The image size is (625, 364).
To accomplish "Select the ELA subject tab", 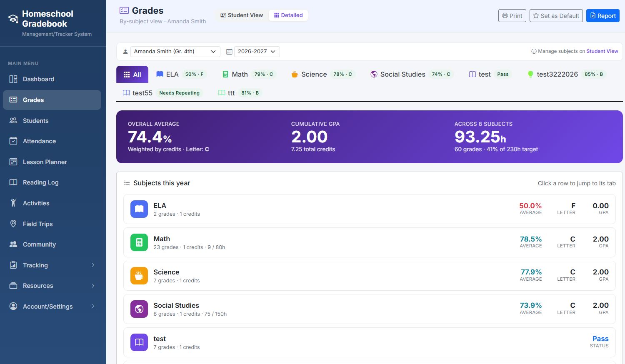I will tap(180, 74).
